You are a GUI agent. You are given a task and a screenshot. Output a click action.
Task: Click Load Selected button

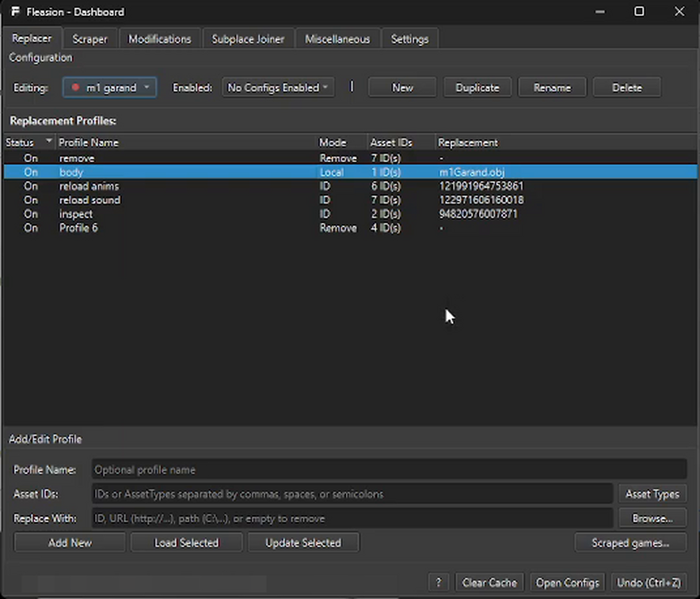pos(187,543)
